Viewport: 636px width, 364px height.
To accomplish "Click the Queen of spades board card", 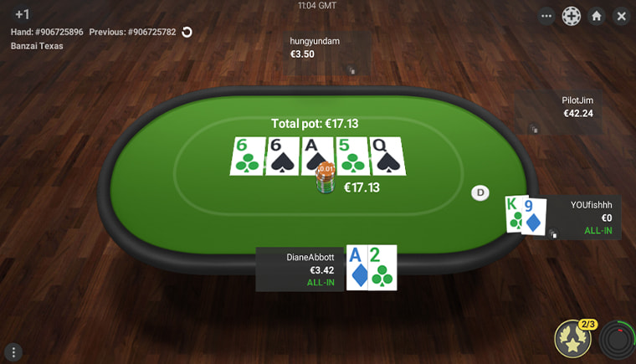I will coord(387,156).
